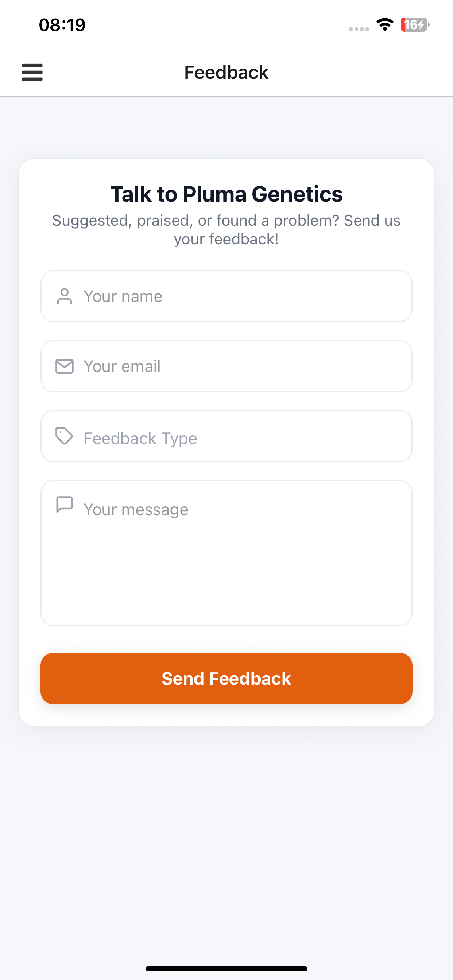
Task: Tap the person icon in name field
Action: tap(64, 296)
